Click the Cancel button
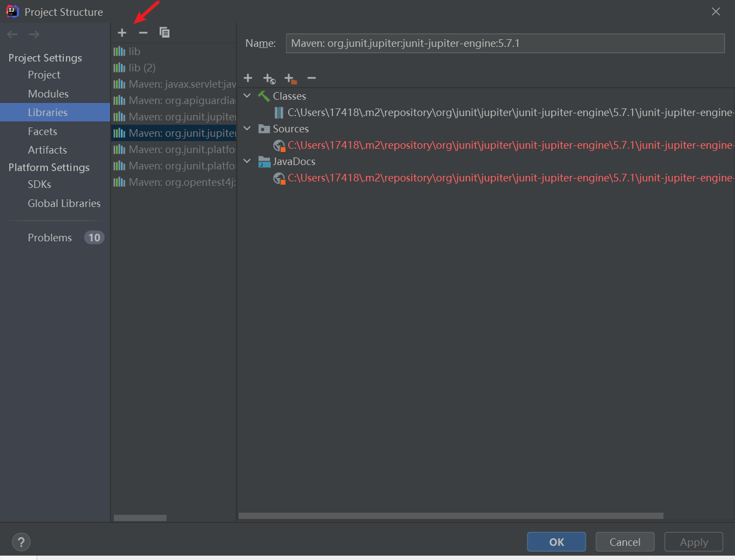735x560 pixels. [625, 542]
